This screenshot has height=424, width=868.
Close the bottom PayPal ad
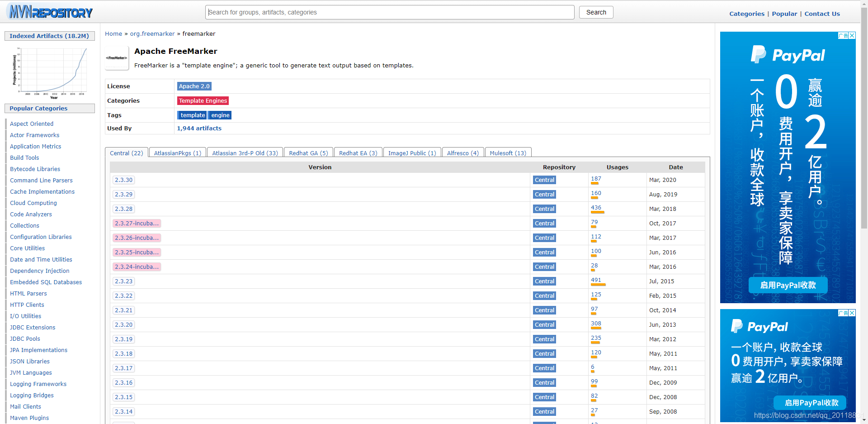point(852,313)
